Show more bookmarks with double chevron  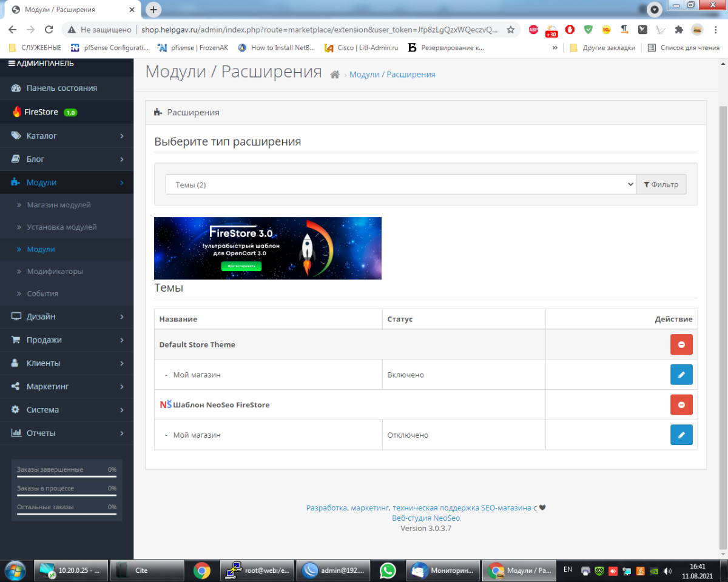554,47
